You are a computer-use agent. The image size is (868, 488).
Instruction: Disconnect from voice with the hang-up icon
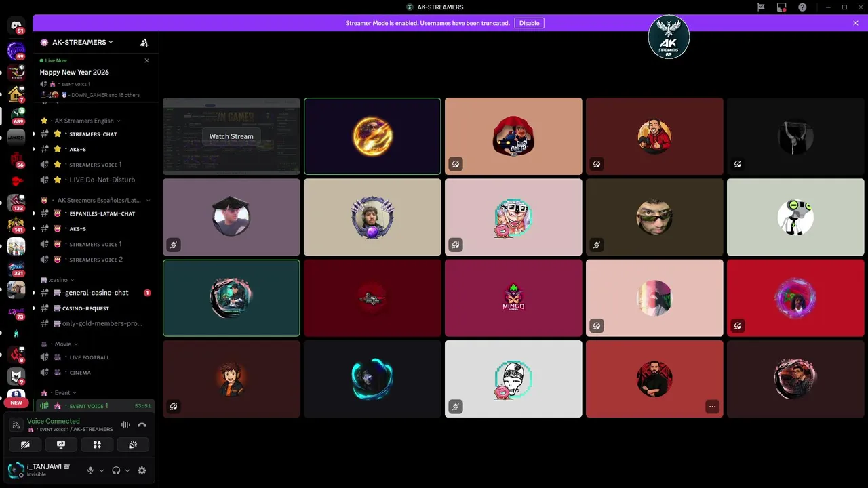pyautogui.click(x=142, y=425)
